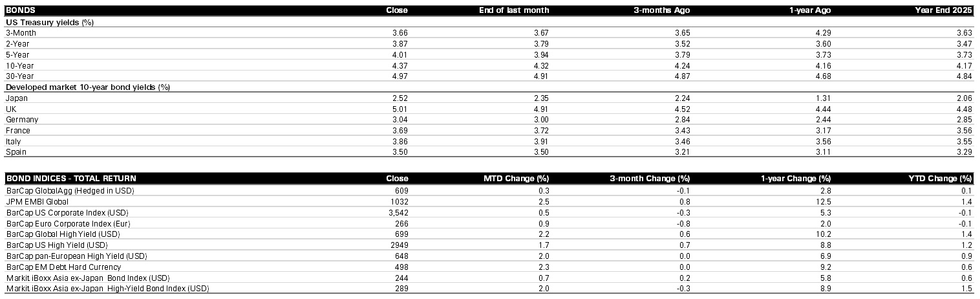
Task: Select the 10-Year Treasury close value 4.37
Action: (x=400, y=65)
